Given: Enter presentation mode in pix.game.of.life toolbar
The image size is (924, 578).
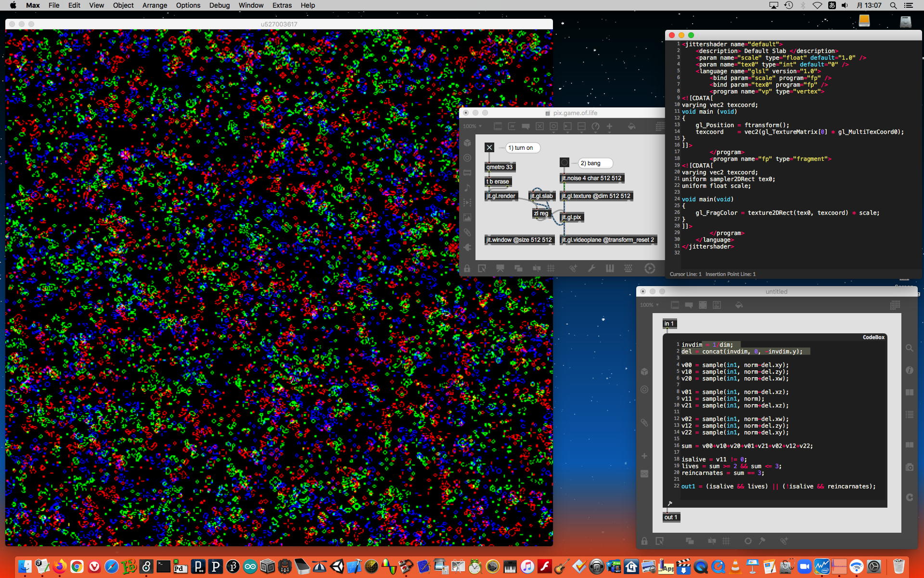Looking at the screenshot, I should pyautogui.click(x=500, y=269).
